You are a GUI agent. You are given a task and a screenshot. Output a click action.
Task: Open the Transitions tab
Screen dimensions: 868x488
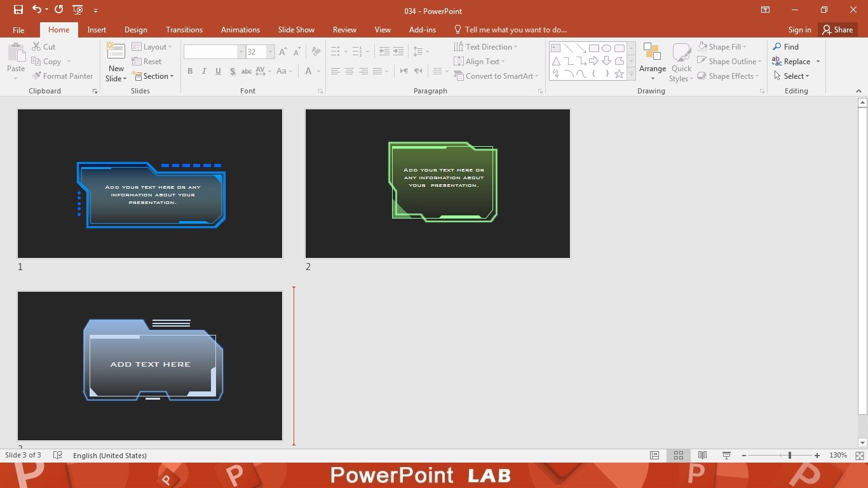pyautogui.click(x=184, y=30)
